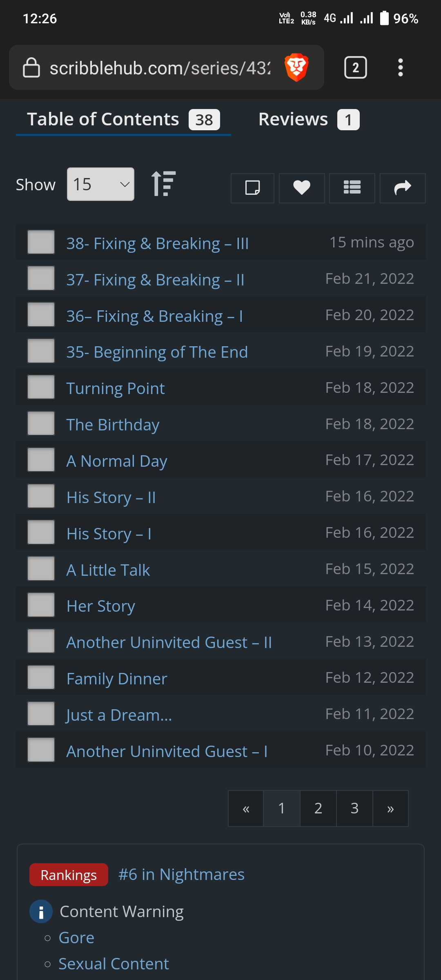Image resolution: width=441 pixels, height=980 pixels.
Task: Check the box for chapter 38
Action: (41, 242)
